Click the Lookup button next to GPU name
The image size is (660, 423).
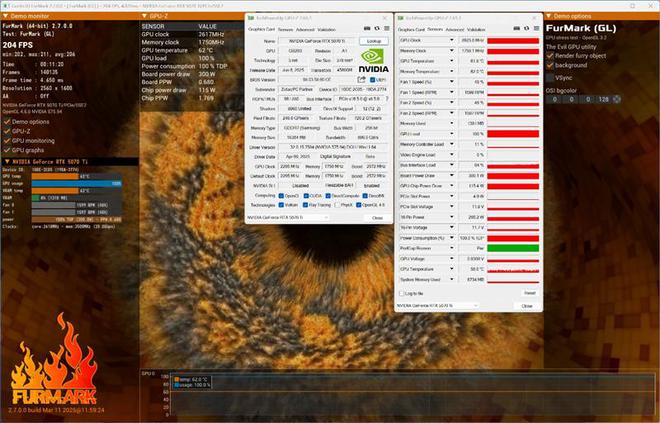coord(374,41)
